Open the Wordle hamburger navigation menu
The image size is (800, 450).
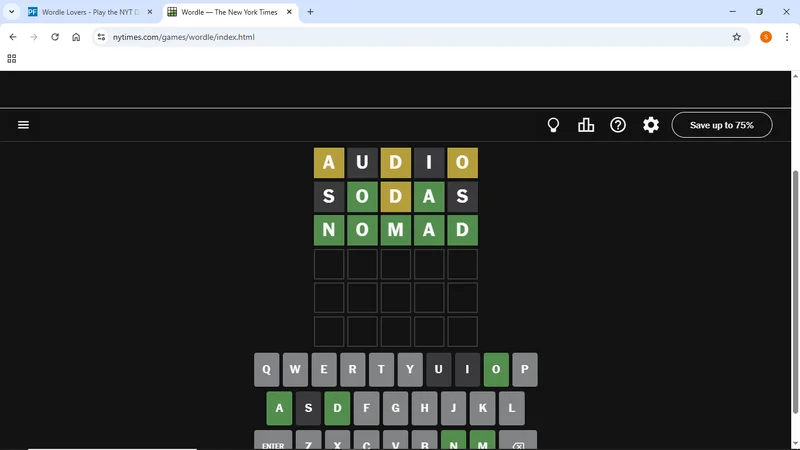point(23,125)
